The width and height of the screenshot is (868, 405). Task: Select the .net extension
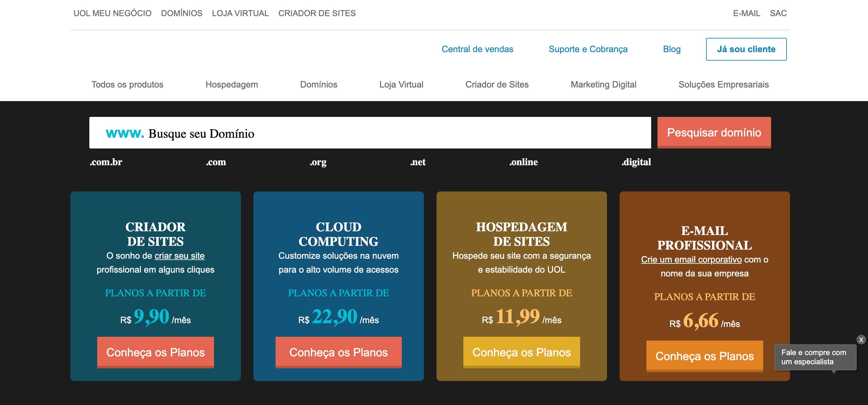(418, 162)
